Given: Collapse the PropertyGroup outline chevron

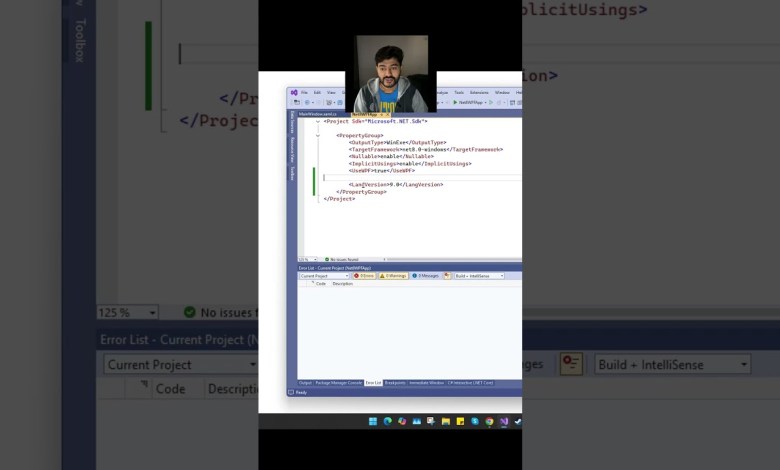Looking at the screenshot, I should point(317,135).
